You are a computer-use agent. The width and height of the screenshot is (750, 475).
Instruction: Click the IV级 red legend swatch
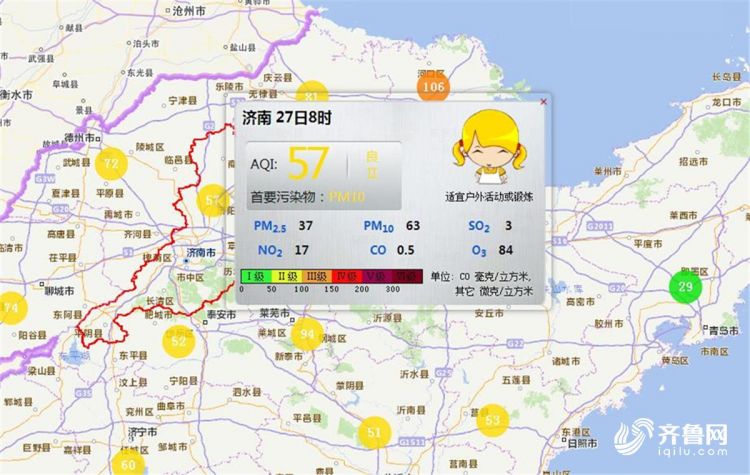pyautogui.click(x=347, y=276)
